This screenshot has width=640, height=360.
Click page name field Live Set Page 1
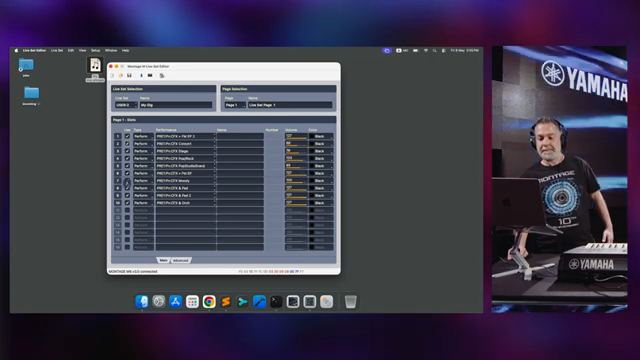(290, 105)
